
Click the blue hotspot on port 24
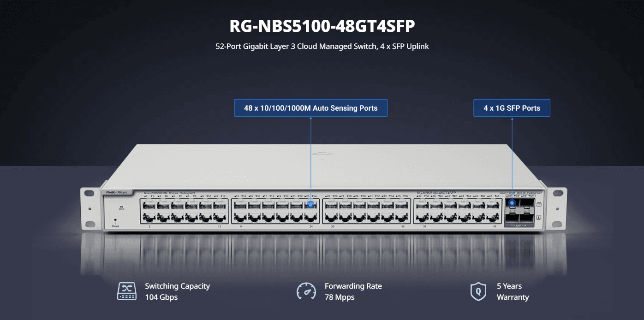[x=310, y=204]
